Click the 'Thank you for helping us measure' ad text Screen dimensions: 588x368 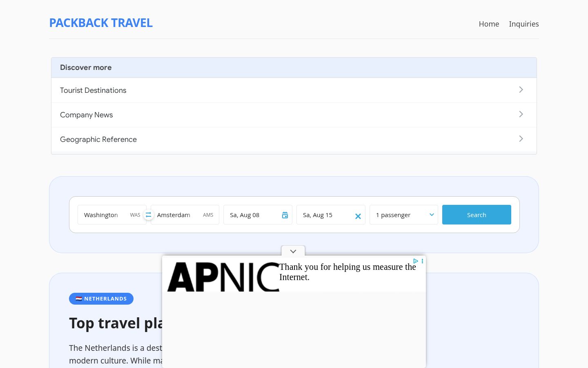pyautogui.click(x=347, y=272)
